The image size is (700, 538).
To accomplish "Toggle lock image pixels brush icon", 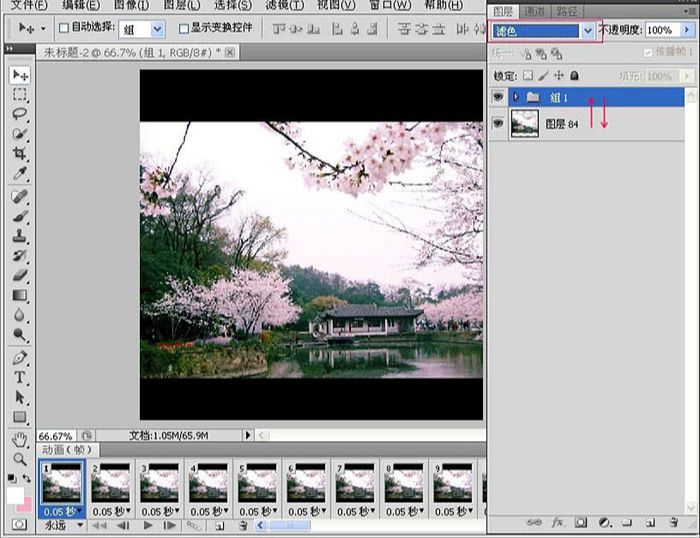I will 543,75.
